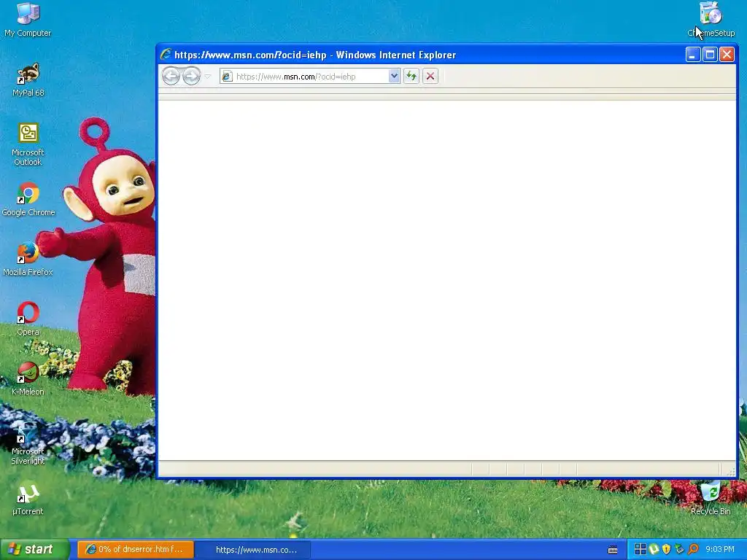Screen dimensions: 747x560
Task: Minimize the Internet Explorer window
Action: (693, 54)
